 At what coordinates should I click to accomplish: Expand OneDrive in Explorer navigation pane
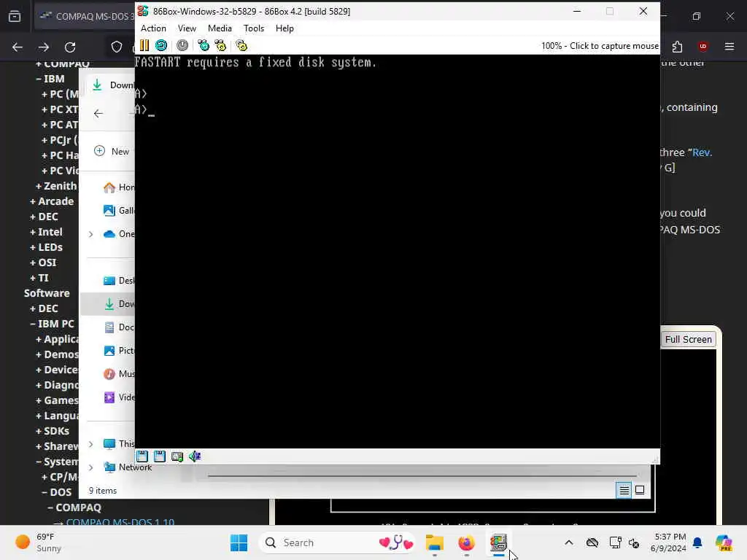(91, 234)
